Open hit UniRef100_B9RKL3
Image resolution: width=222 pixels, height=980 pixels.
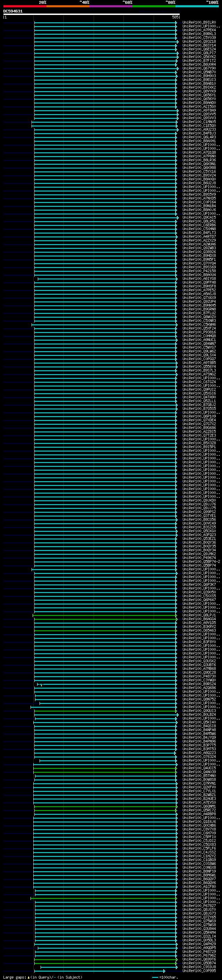pos(199,34)
